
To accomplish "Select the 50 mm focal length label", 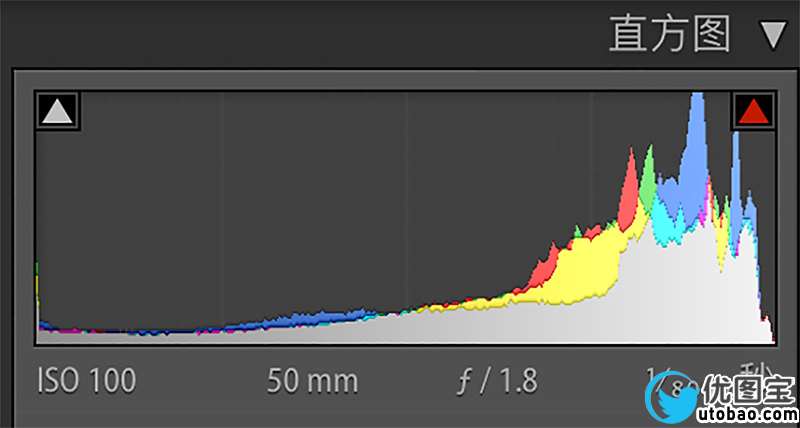I will point(312,381).
